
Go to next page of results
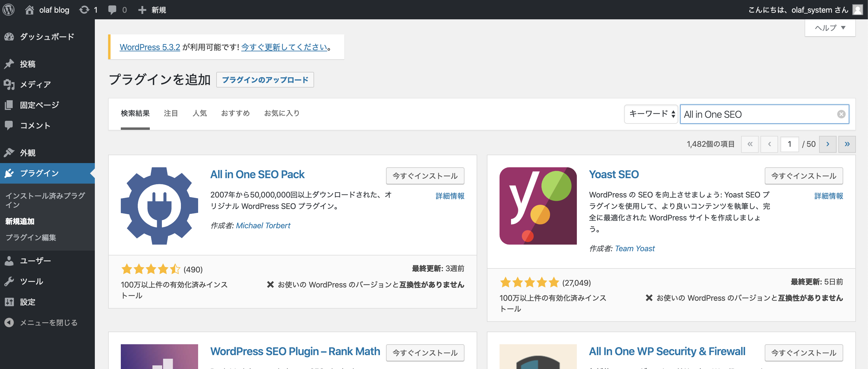[828, 144]
